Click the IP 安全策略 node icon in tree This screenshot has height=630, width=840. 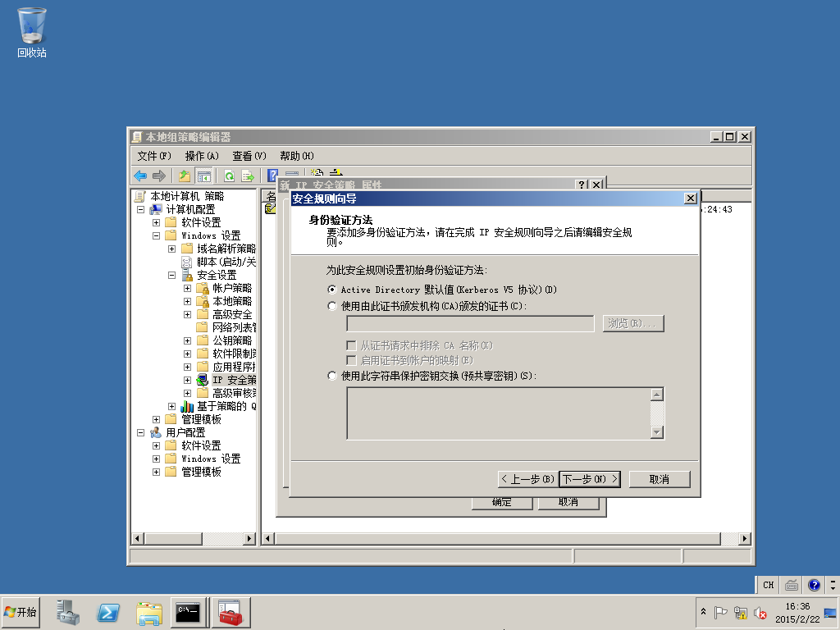(x=202, y=381)
